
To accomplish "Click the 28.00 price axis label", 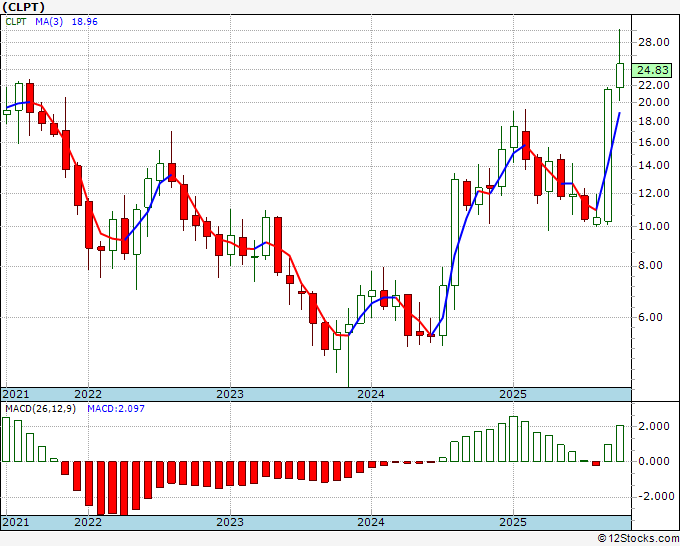I will pos(654,43).
